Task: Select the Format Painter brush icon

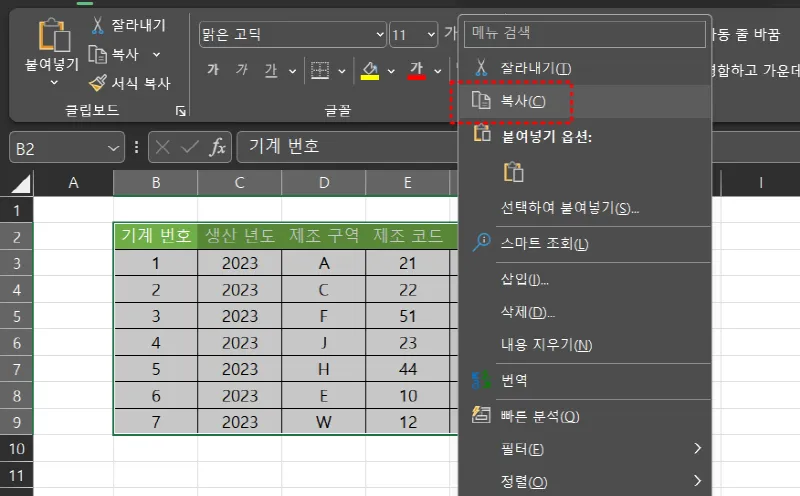Action: [x=97, y=83]
